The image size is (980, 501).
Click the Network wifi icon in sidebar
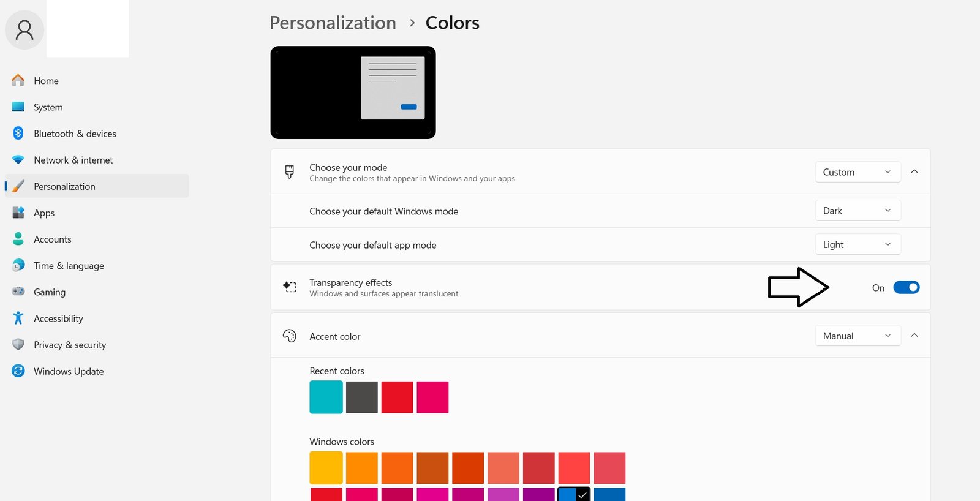(18, 160)
